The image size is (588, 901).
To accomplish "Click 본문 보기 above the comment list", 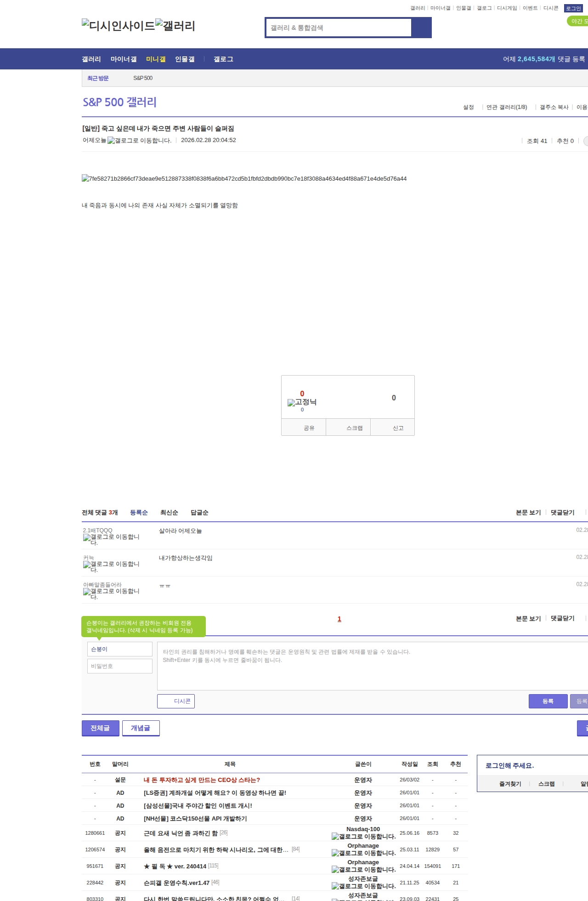I will coord(528,513).
